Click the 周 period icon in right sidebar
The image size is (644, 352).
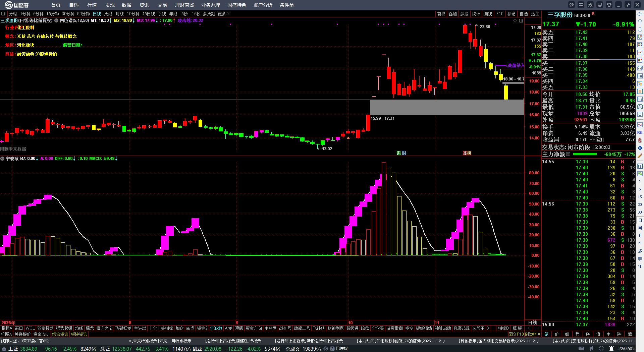(640, 228)
